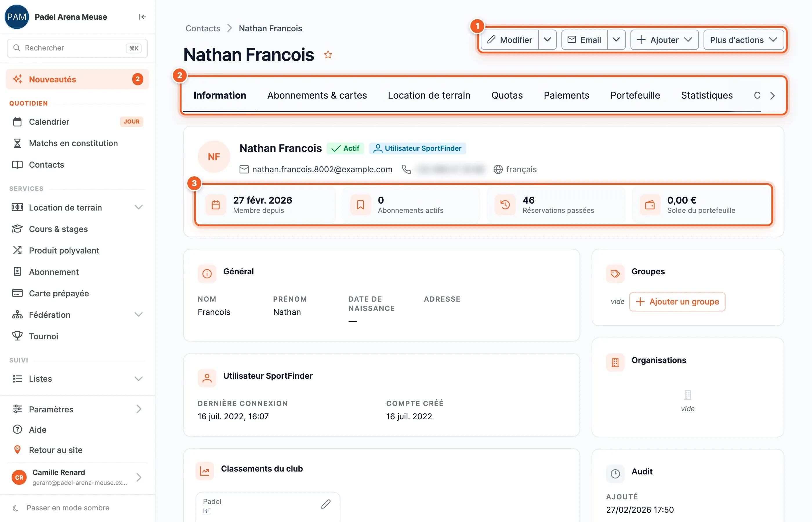
Task: Open the Statistiques tab
Action: click(707, 95)
